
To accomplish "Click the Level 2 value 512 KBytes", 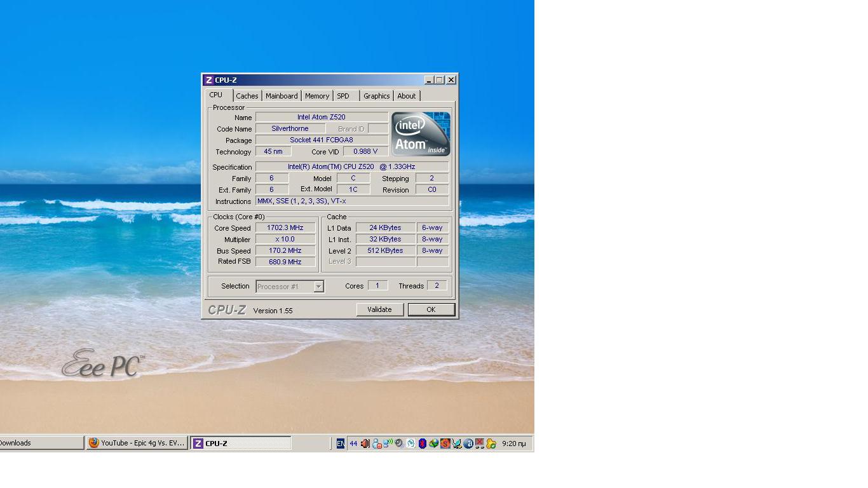I will pyautogui.click(x=386, y=251).
